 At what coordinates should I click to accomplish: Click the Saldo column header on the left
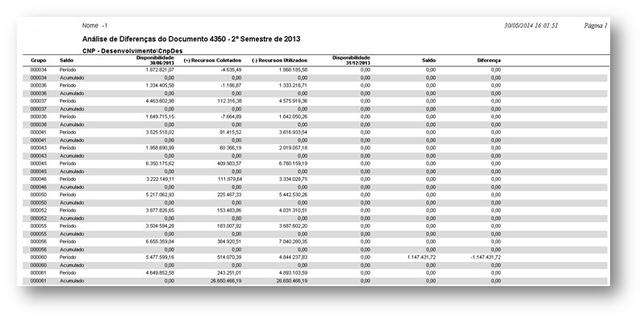coord(66,61)
